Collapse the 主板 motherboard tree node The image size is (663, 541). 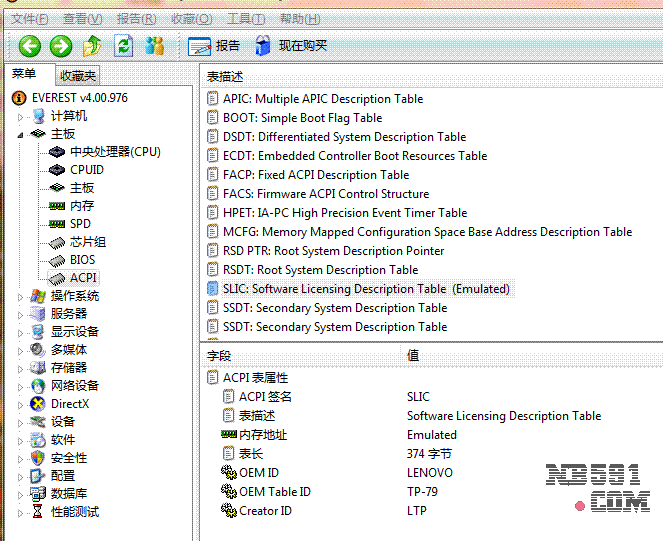pyautogui.click(x=21, y=134)
